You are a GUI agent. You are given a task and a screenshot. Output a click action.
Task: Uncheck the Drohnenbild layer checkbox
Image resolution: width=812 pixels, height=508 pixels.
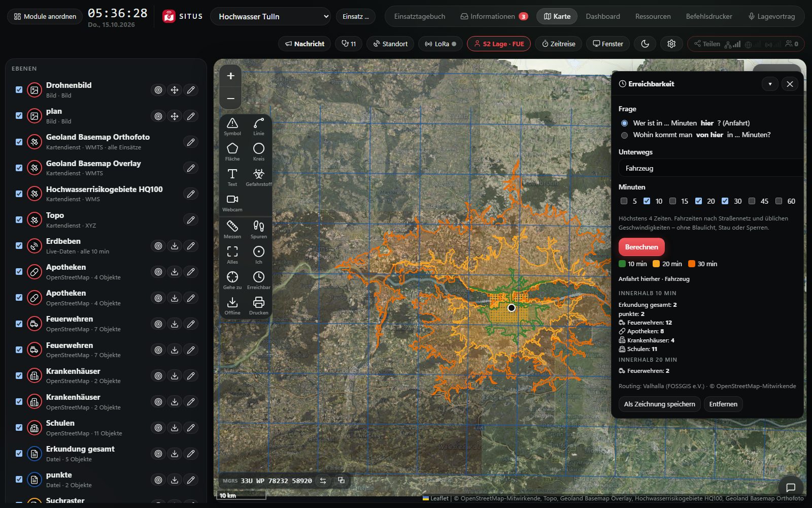[x=19, y=90]
